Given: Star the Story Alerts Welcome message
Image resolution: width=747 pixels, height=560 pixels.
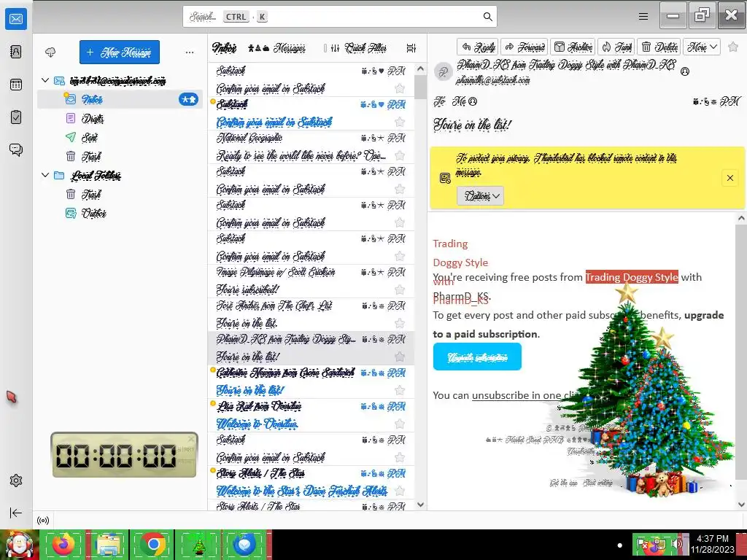Looking at the screenshot, I should point(400,491).
